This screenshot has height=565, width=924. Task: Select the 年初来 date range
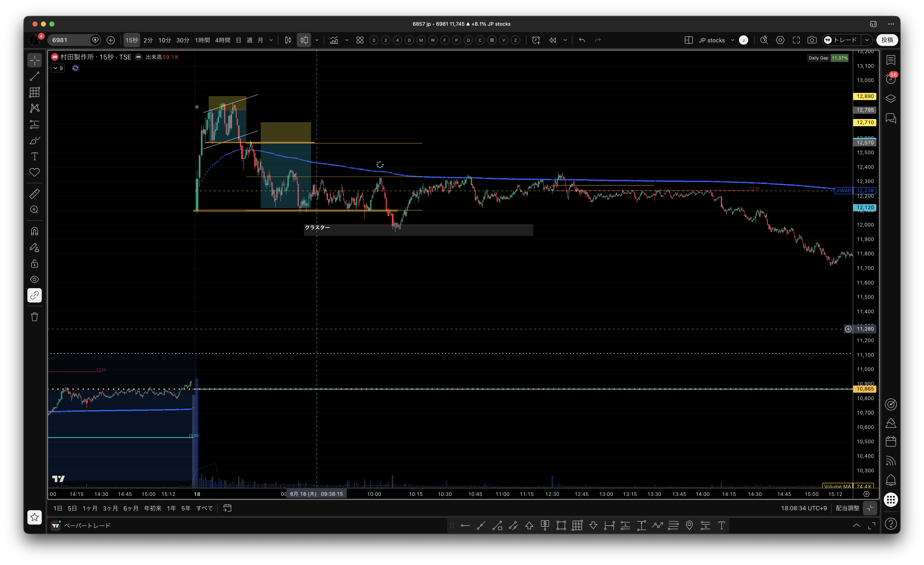(153, 508)
